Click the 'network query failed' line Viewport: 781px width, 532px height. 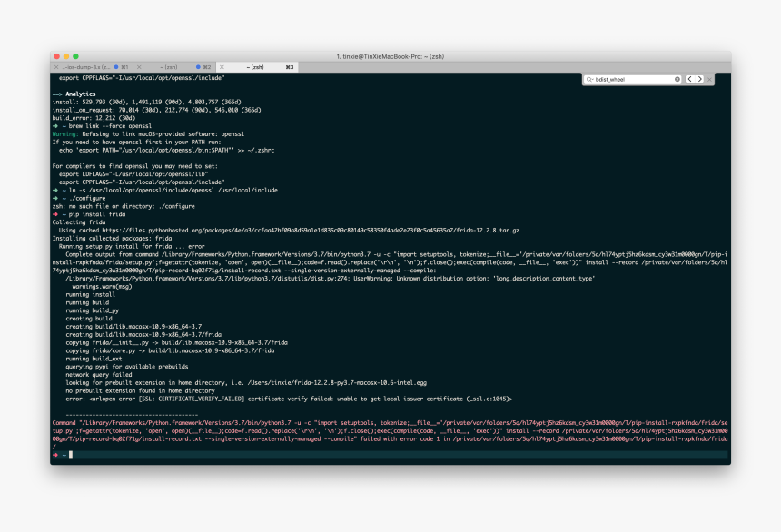[99, 375]
